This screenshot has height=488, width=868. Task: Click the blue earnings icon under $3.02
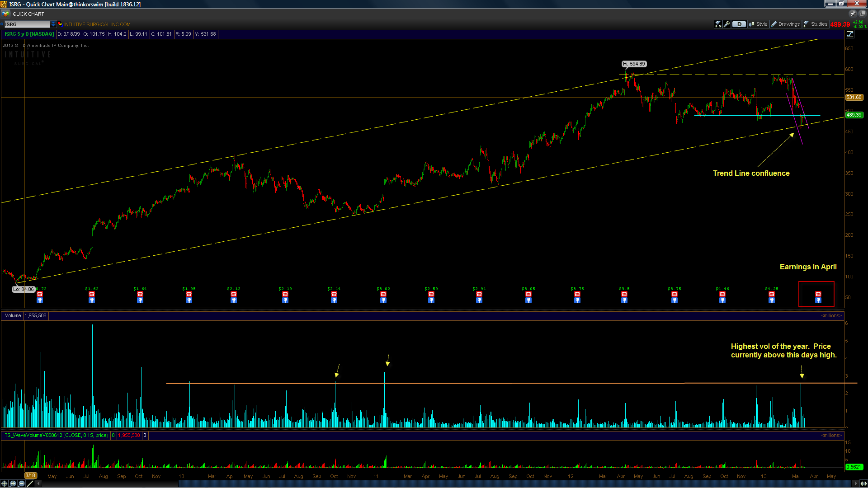click(383, 300)
